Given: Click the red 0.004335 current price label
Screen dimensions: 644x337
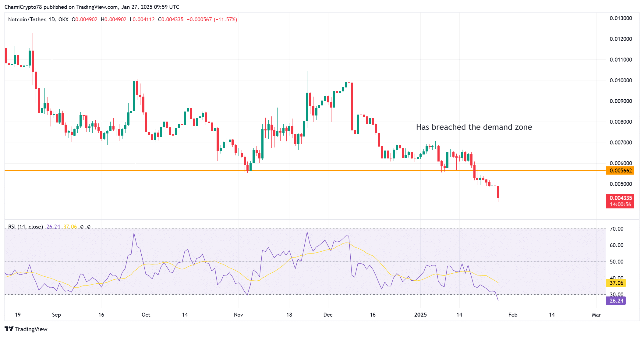Looking at the screenshot, I should [x=620, y=198].
